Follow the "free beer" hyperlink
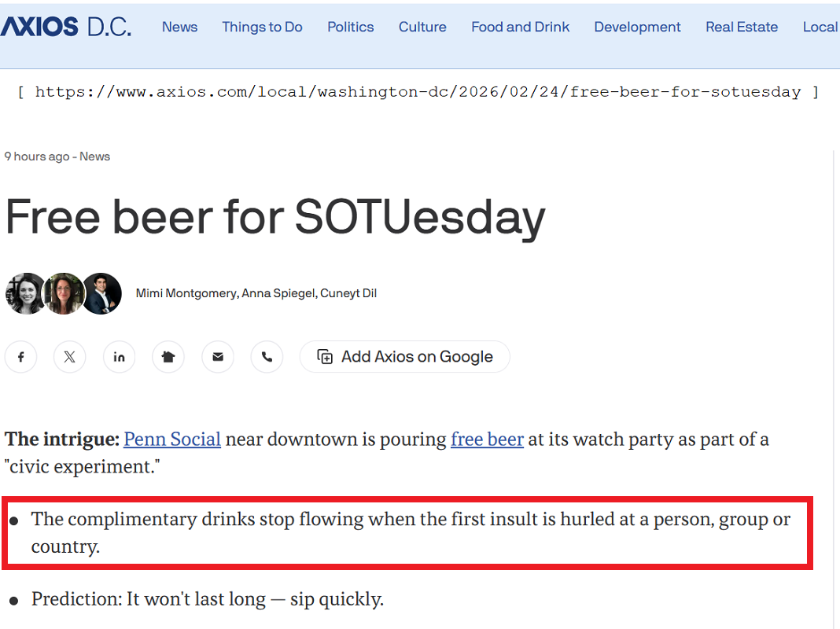This screenshot has width=840, height=629. click(x=487, y=439)
